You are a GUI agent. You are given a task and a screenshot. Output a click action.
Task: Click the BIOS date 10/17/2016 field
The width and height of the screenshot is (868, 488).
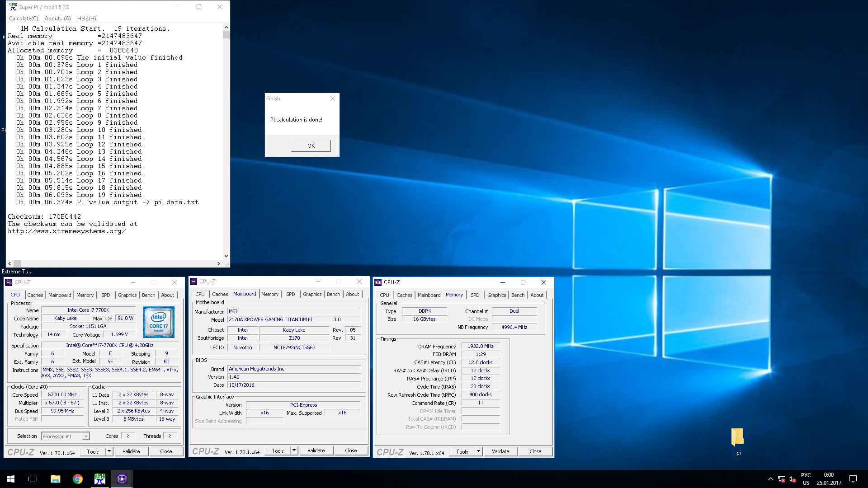coord(294,385)
